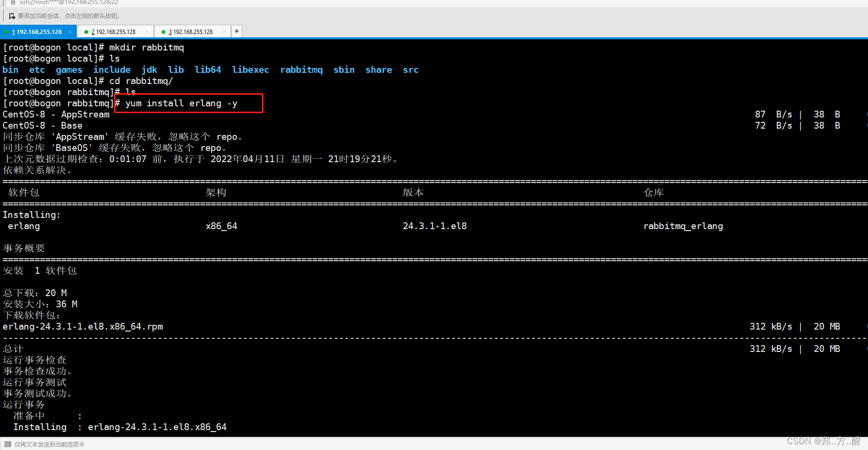Click the 'lib64' directory name
This screenshot has width=868, height=450.
[208, 70]
